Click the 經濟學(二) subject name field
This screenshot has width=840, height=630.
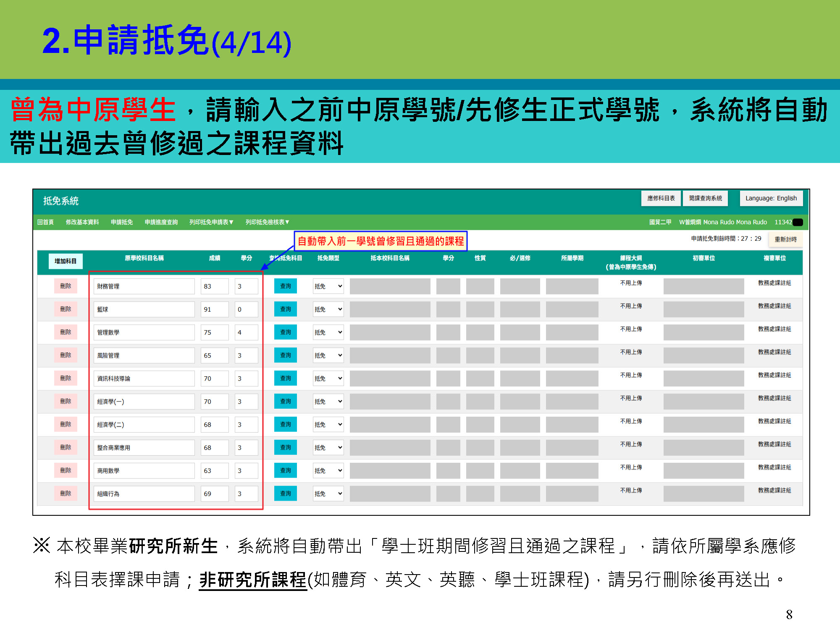(x=144, y=425)
